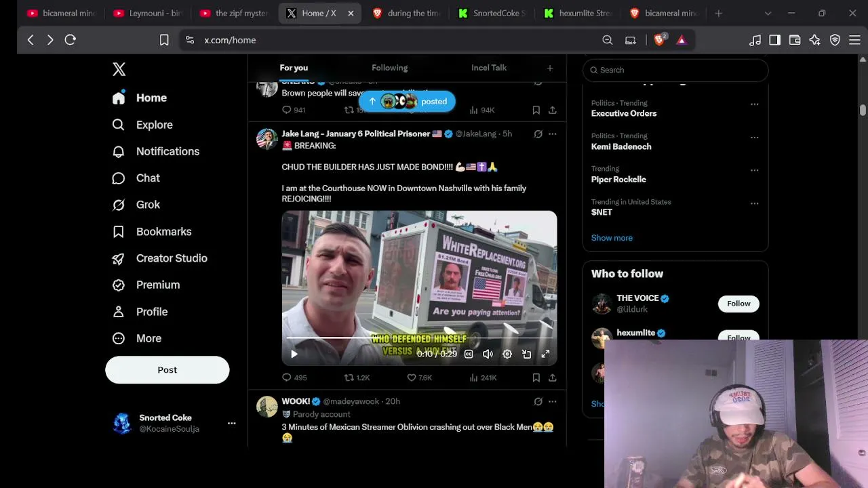The width and height of the screenshot is (868, 488).
Task: Open options for $NET trend
Action: [754, 203]
